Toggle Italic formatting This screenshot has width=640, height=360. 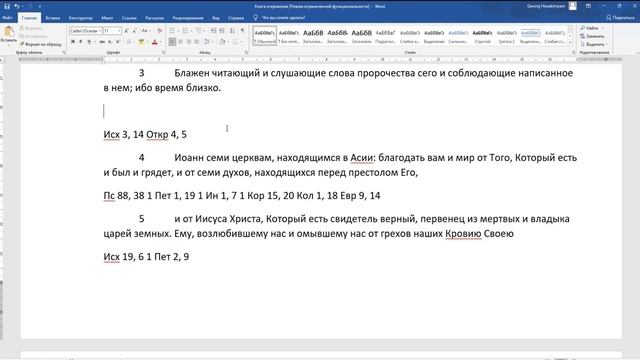80,42
